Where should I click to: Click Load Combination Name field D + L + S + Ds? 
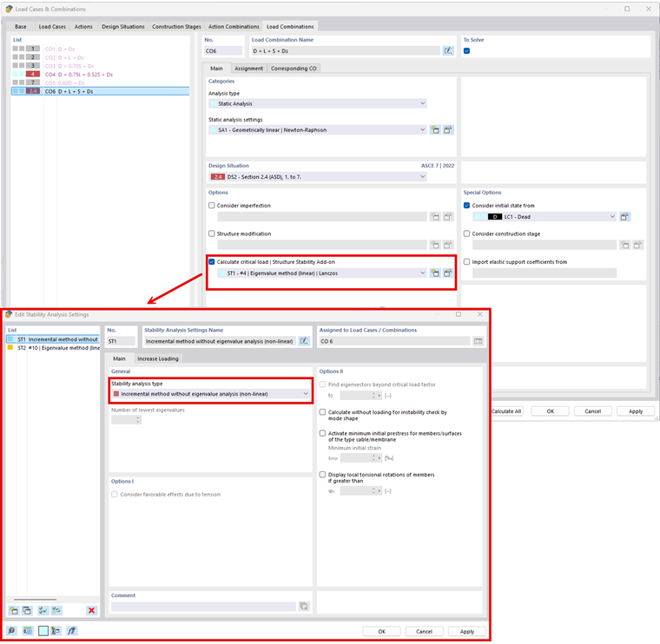pyautogui.click(x=346, y=51)
